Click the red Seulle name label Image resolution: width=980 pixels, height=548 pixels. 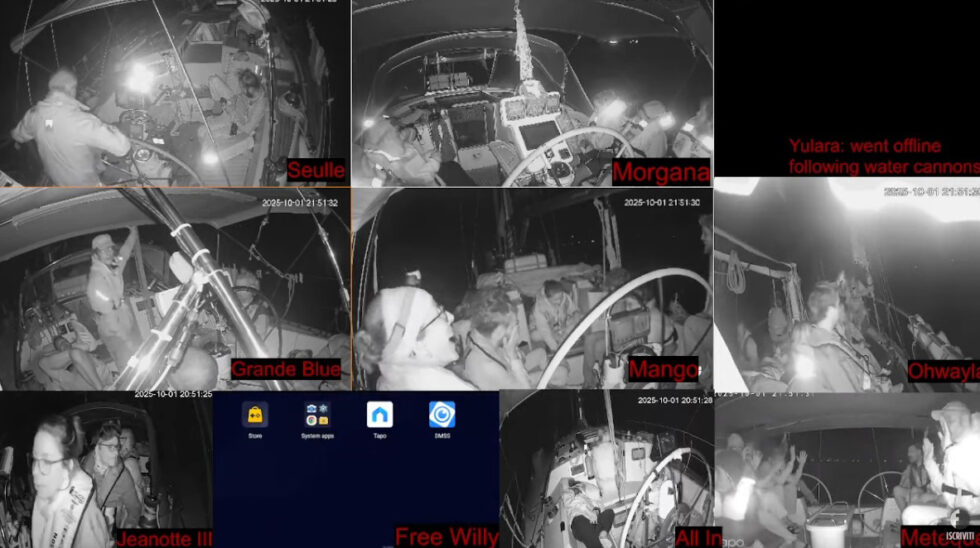316,170
